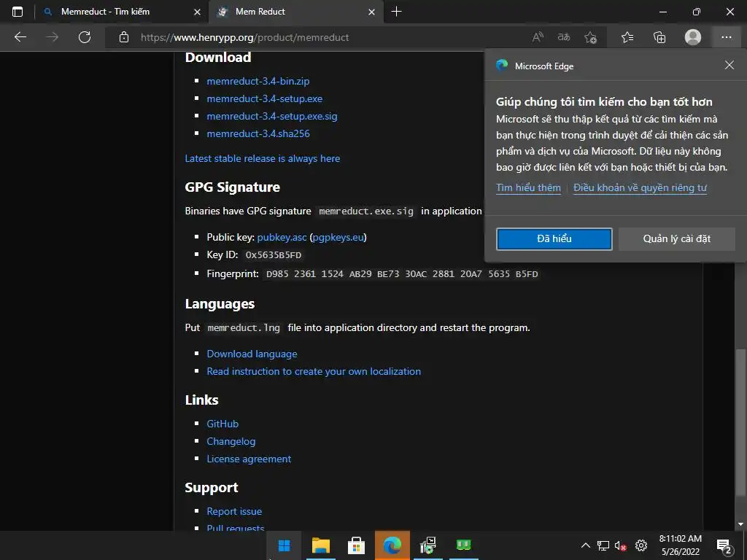
Task: Select the Key ID 0x5635B5FD text
Action: tap(274, 255)
